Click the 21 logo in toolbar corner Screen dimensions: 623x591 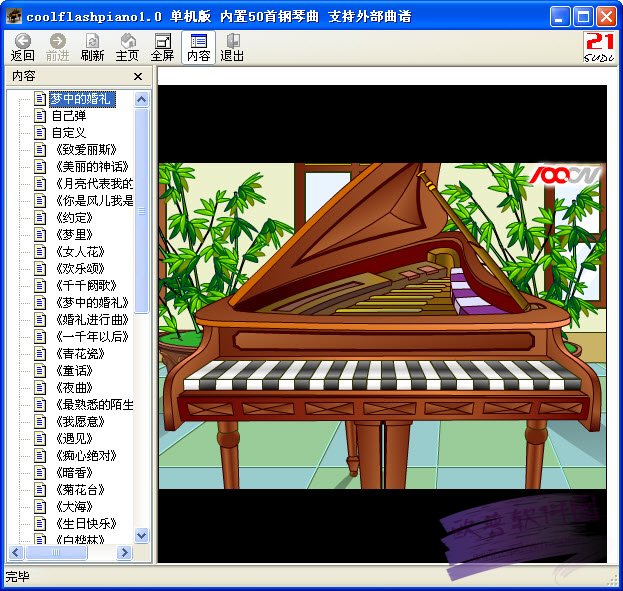[x=599, y=47]
